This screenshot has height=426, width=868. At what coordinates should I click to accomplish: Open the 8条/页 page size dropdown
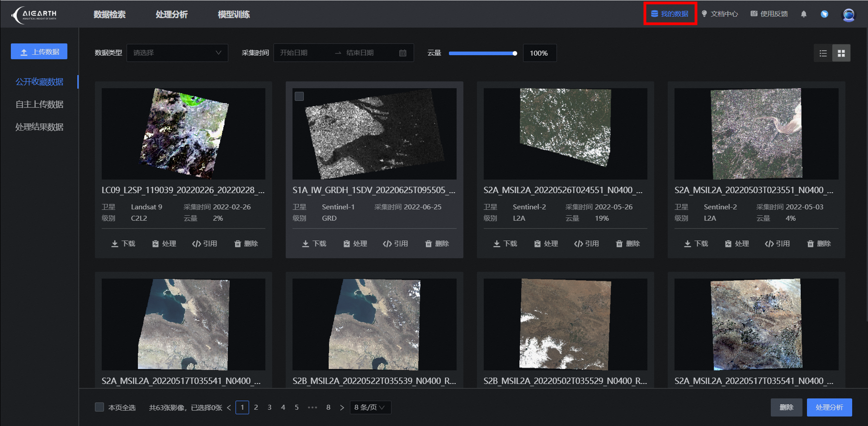(x=370, y=407)
